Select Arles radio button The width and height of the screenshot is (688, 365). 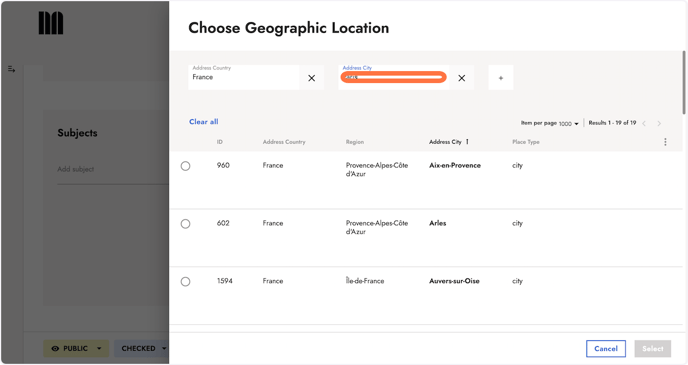[x=186, y=224]
